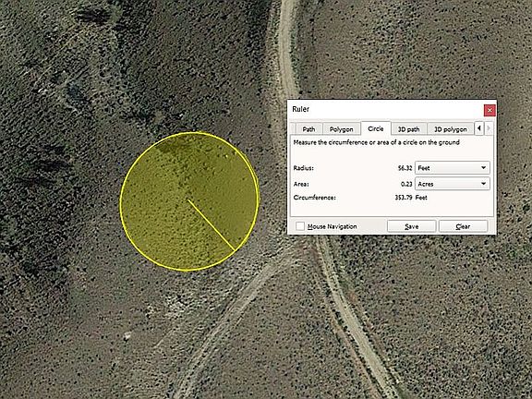Open the Radius units dropdown showing Feet
Image resolution: width=532 pixels, height=399 pixels.
coord(453,168)
